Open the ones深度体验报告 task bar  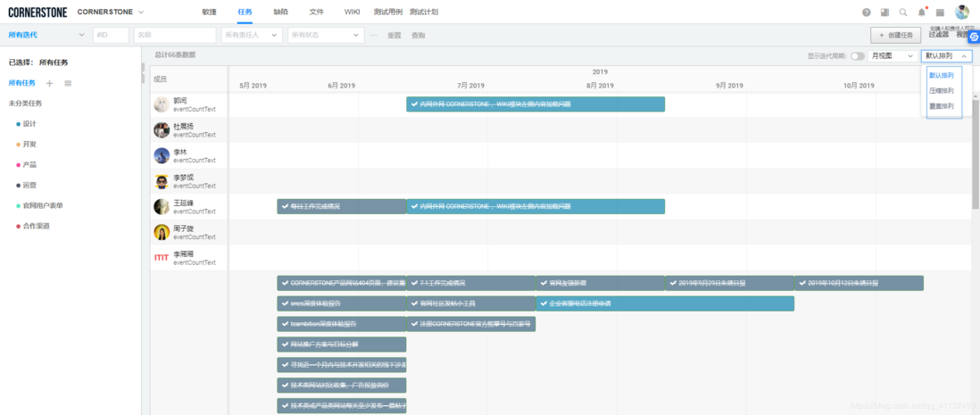point(342,303)
